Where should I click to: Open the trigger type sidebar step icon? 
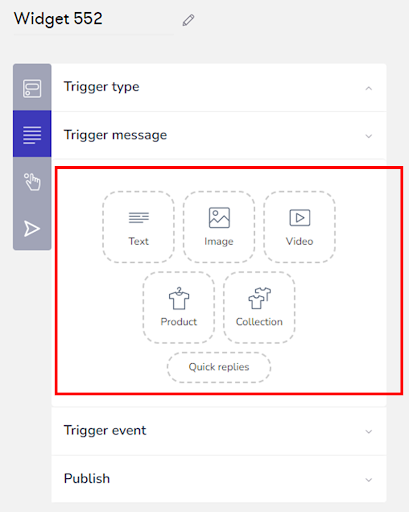(32, 88)
